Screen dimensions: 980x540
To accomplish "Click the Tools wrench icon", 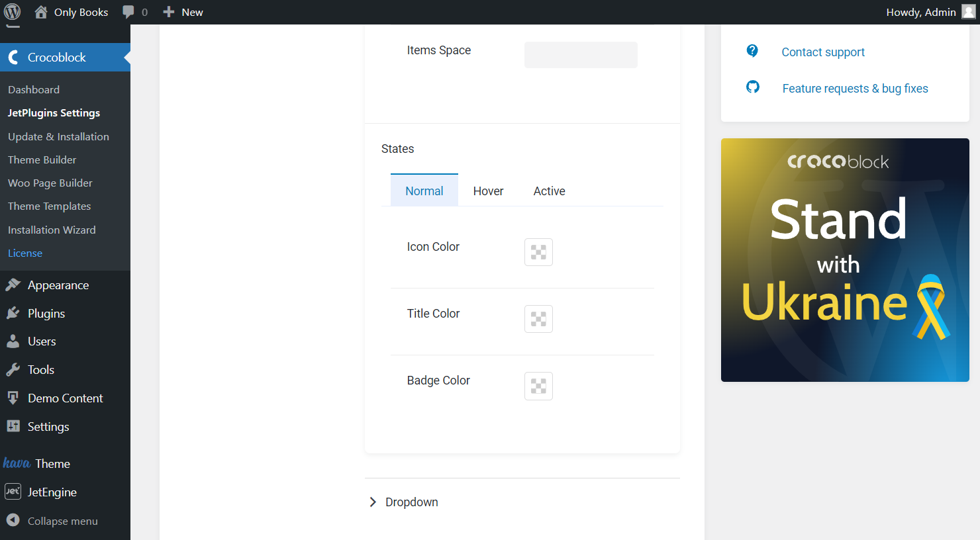I will 13,369.
